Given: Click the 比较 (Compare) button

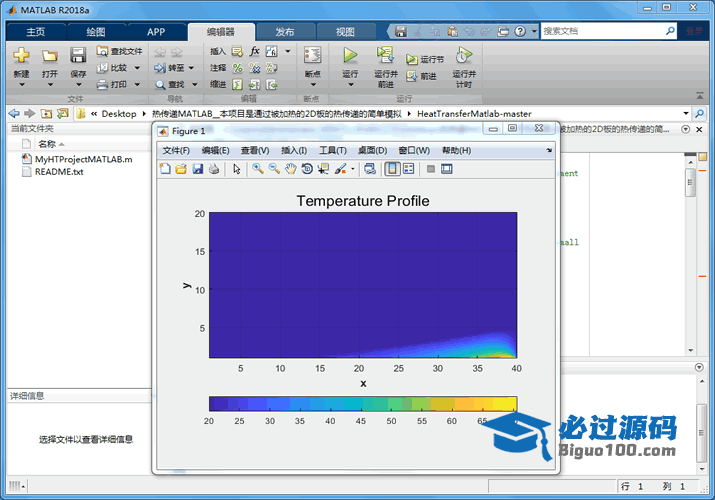Looking at the screenshot, I should tap(119, 68).
